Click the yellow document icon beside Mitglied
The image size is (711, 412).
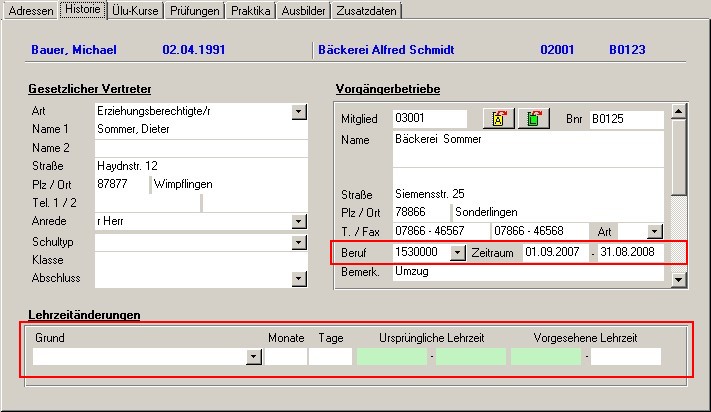coord(498,119)
